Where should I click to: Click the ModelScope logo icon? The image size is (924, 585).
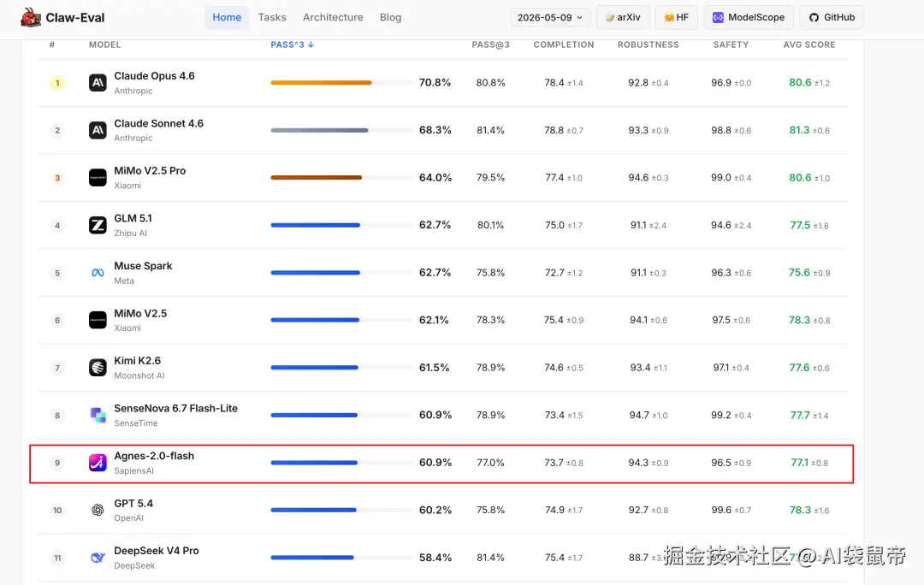[718, 18]
